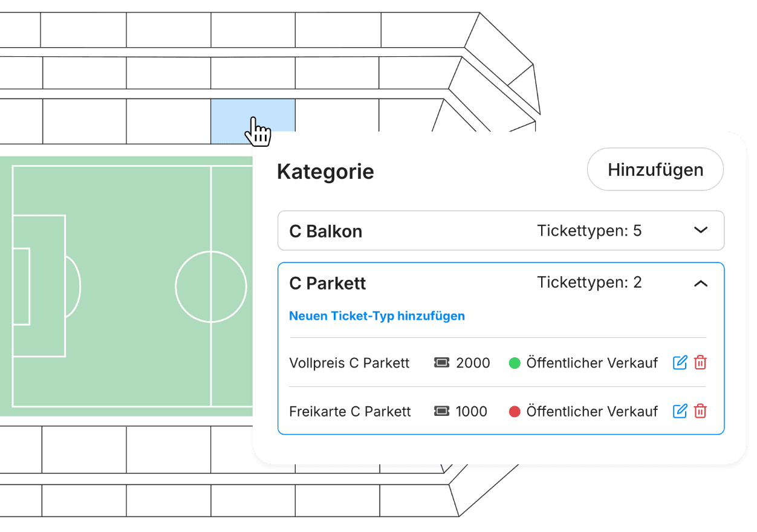The image size is (757, 532).
Task: Click the Hinzufügen button
Action: pyautogui.click(x=655, y=170)
